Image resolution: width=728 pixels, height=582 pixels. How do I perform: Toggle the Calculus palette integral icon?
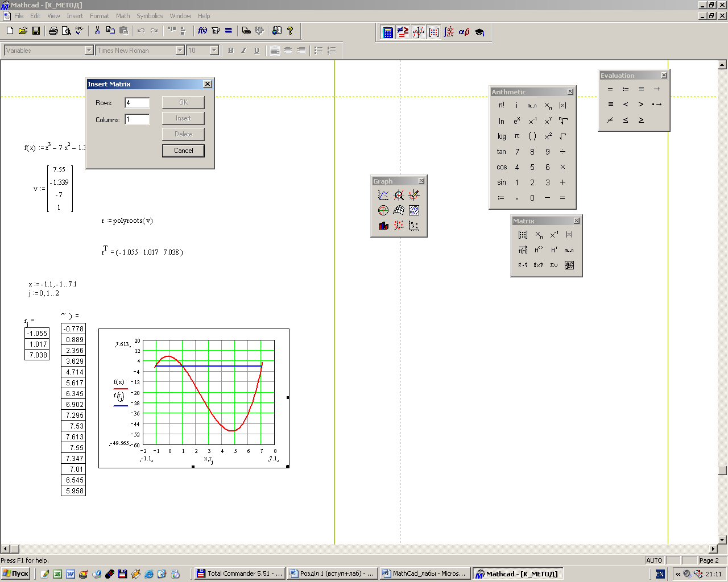pyautogui.click(x=449, y=32)
